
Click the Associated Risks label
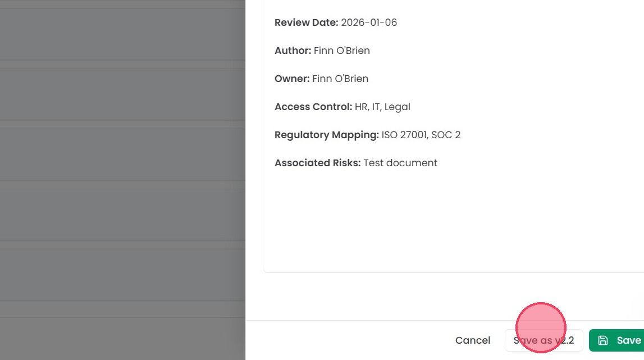[x=317, y=163]
